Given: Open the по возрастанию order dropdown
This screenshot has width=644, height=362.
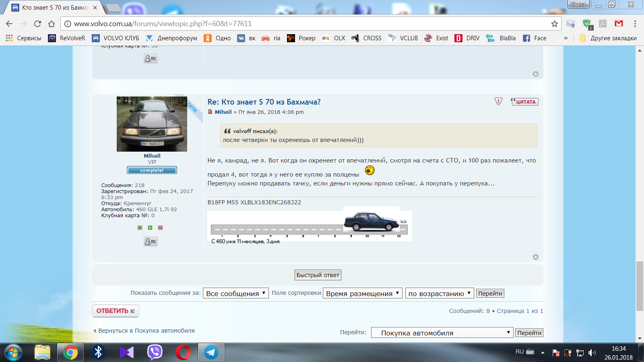Looking at the screenshot, I should point(439,293).
